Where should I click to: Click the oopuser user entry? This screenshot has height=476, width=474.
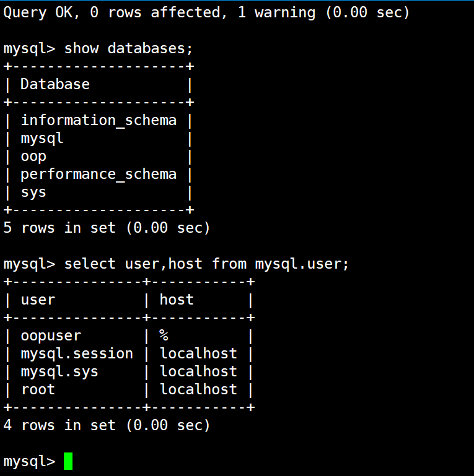pyautogui.click(x=51, y=335)
